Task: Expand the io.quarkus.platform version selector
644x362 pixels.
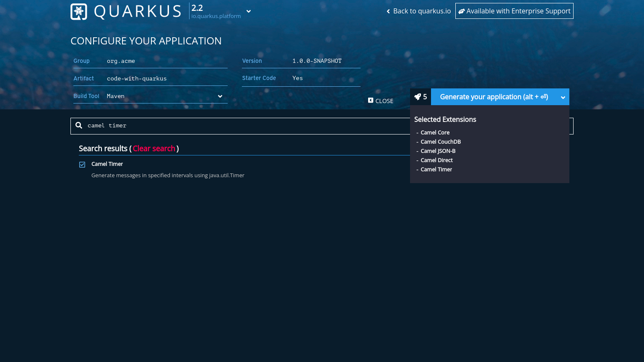Action: coord(248,11)
